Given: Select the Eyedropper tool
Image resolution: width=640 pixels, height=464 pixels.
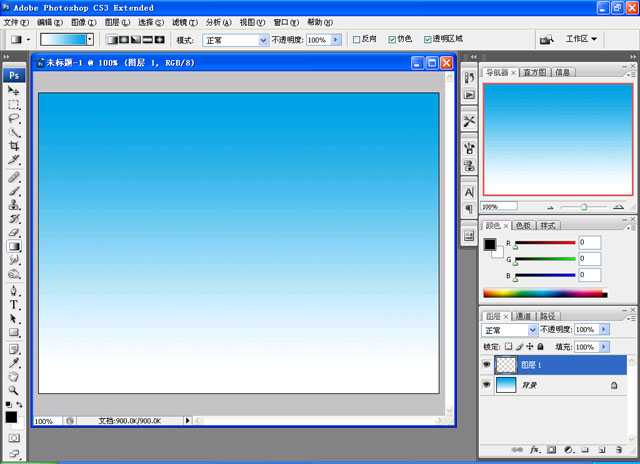Looking at the screenshot, I should pyautogui.click(x=13, y=363).
